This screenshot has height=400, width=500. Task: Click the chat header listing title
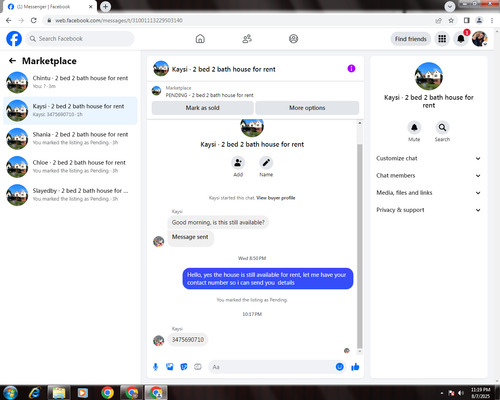(x=224, y=69)
